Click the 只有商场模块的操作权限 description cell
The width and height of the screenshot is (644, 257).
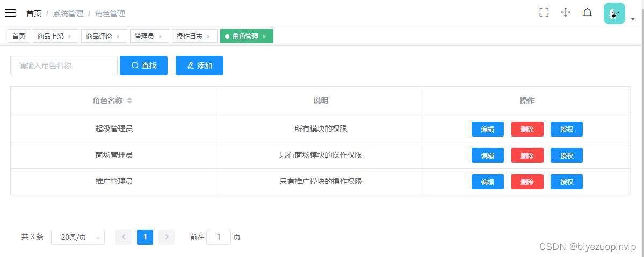pos(321,155)
